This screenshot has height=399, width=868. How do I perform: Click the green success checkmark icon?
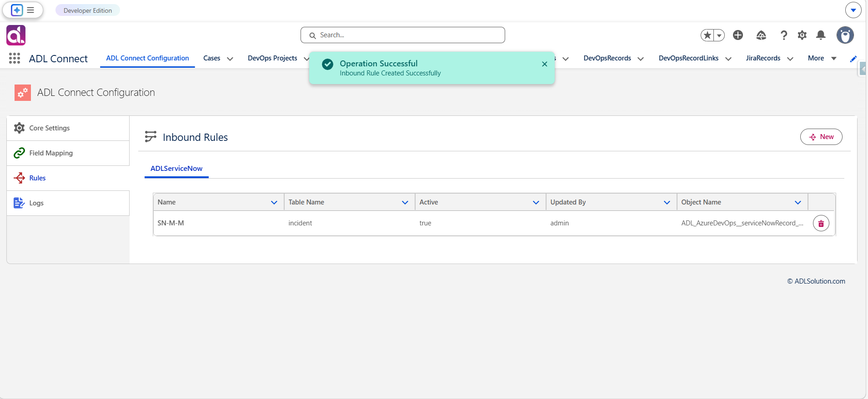click(x=328, y=65)
